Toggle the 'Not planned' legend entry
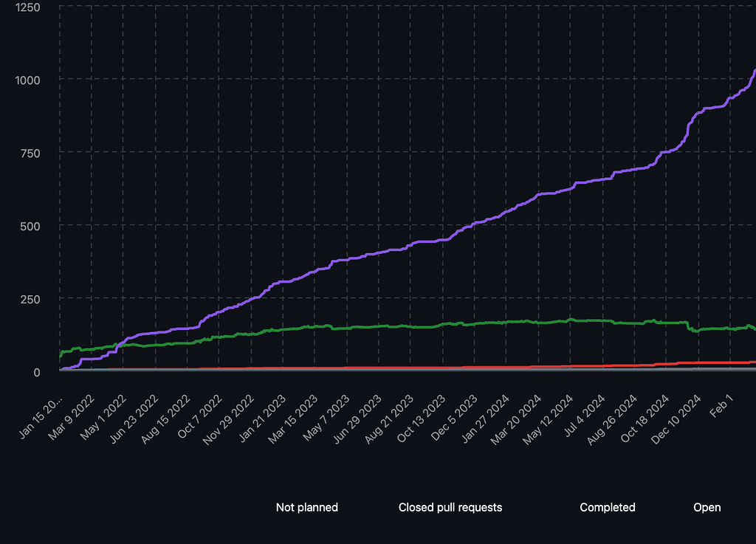Viewport: 756px width, 544px height. click(306, 507)
